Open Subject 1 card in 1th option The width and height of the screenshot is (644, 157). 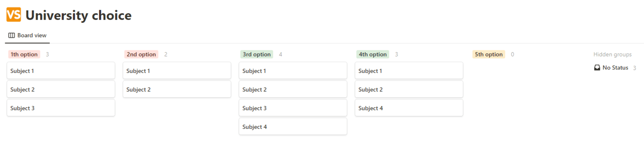click(x=61, y=70)
